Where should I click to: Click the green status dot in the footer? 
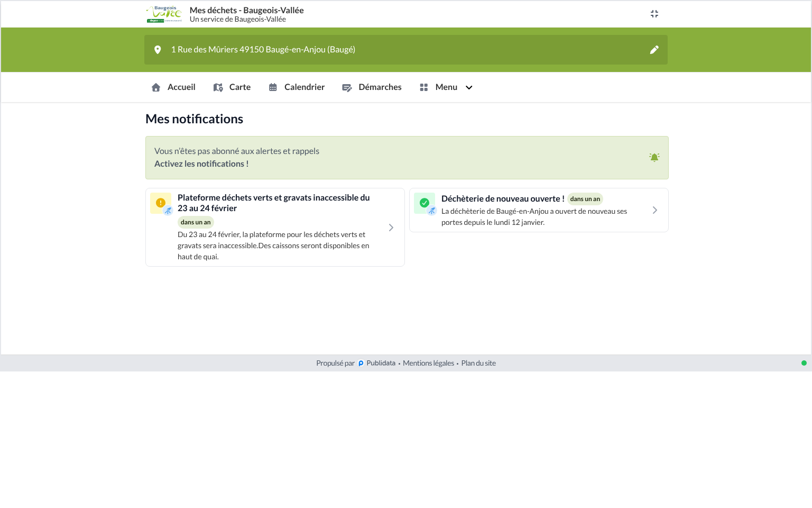(804, 363)
